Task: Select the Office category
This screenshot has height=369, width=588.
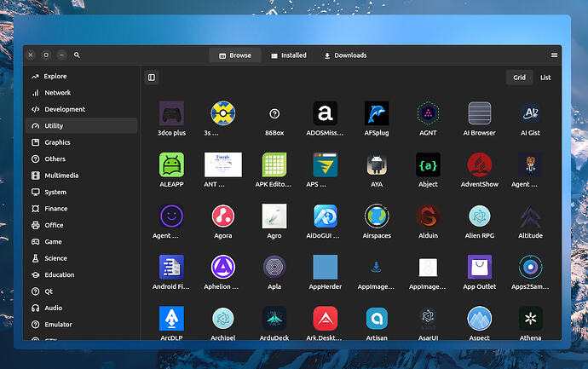Action: (x=81, y=225)
